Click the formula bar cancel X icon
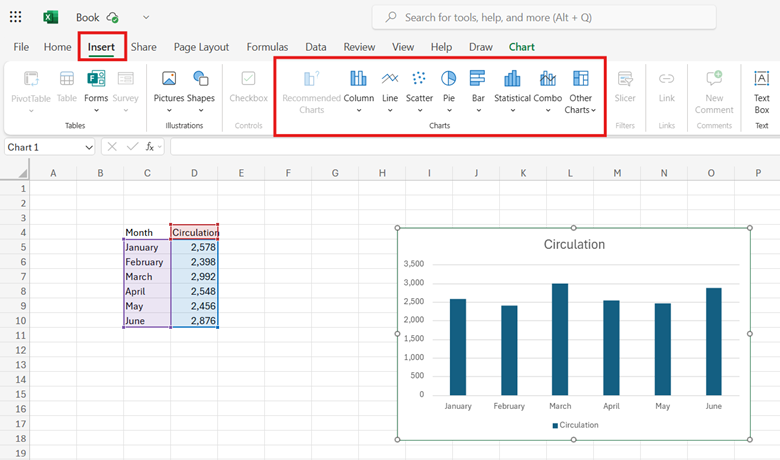The height and width of the screenshot is (460, 780). pos(112,147)
